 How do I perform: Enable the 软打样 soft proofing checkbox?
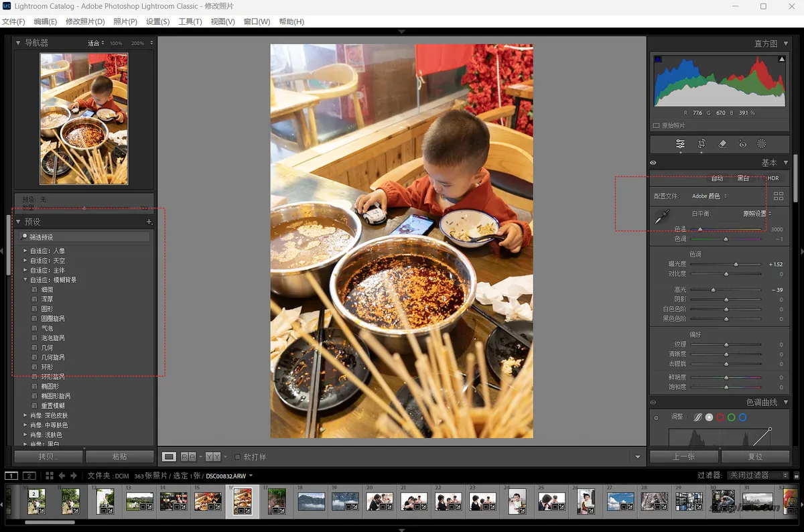[237, 456]
